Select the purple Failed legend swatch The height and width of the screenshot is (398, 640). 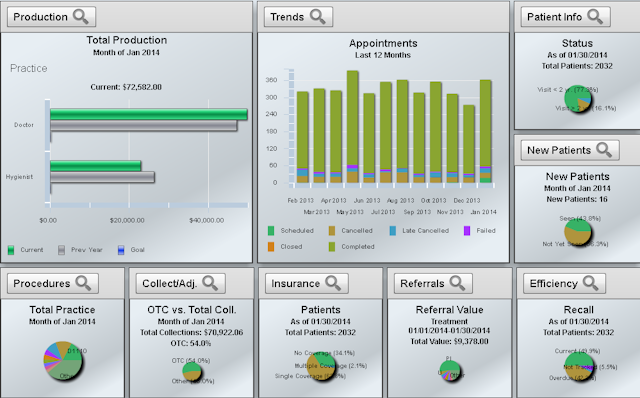[x=467, y=231]
